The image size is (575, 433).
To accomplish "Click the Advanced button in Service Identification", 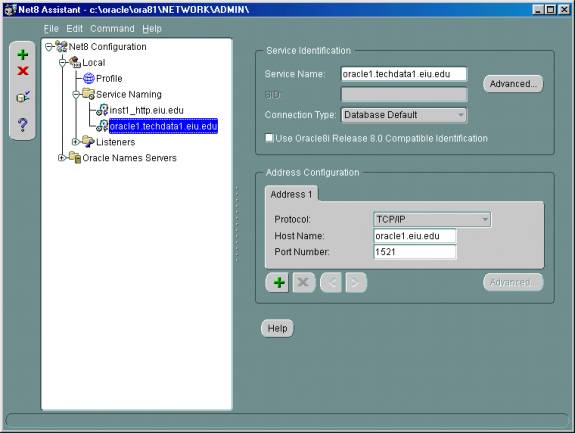I will click(513, 84).
